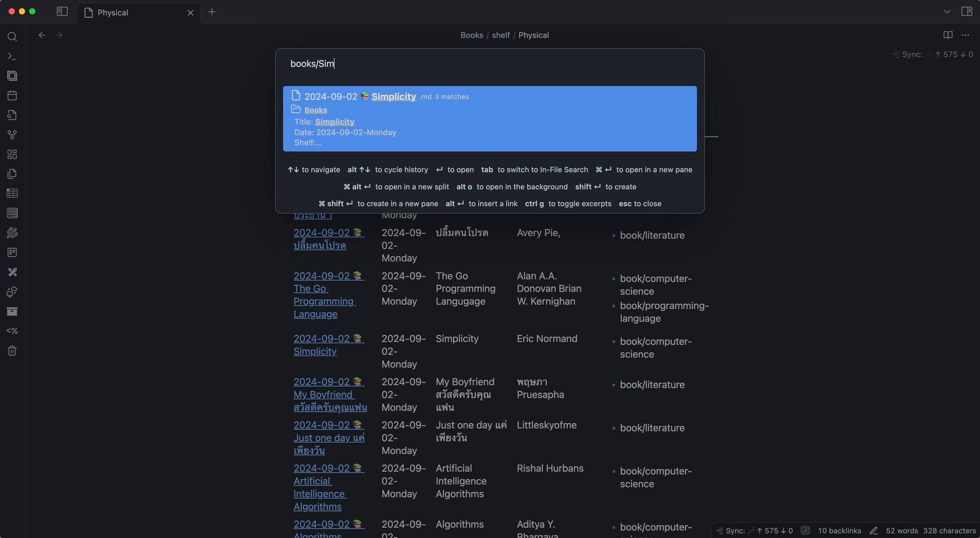Click the 328 characters count
980x538 pixels.
pos(949,531)
